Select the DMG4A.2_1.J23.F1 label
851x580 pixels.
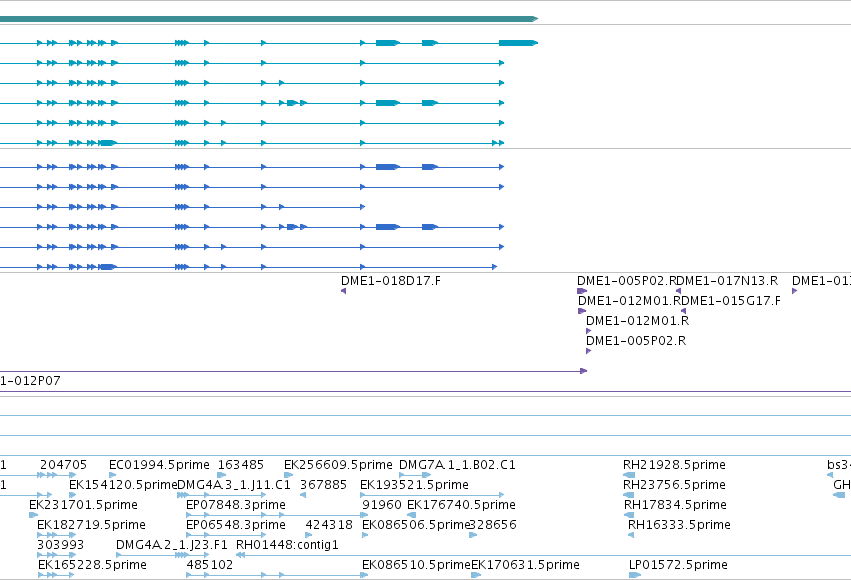(172, 545)
